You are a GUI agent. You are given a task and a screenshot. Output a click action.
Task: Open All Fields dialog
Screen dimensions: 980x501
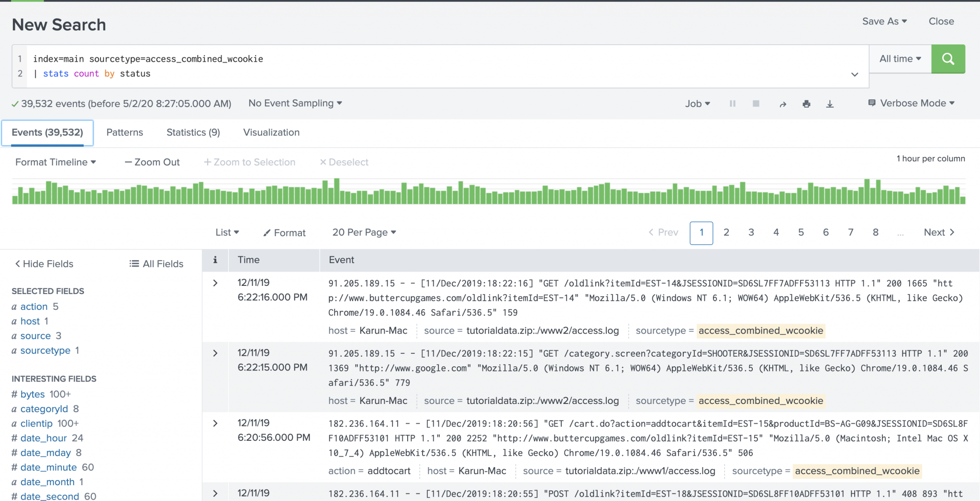(156, 264)
